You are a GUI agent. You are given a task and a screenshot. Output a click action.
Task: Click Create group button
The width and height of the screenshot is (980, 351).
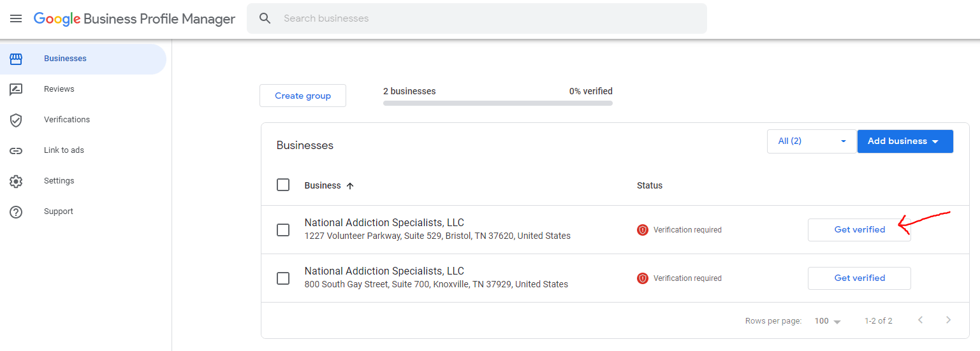click(x=303, y=96)
